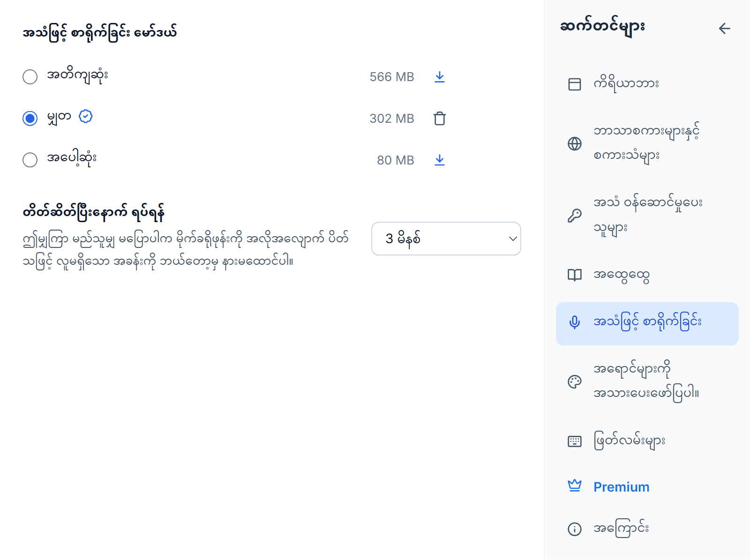Click the ဆက်တင်များ sidebar title
Image resolution: width=750 pixels, height=560 pixels.
[602, 27]
